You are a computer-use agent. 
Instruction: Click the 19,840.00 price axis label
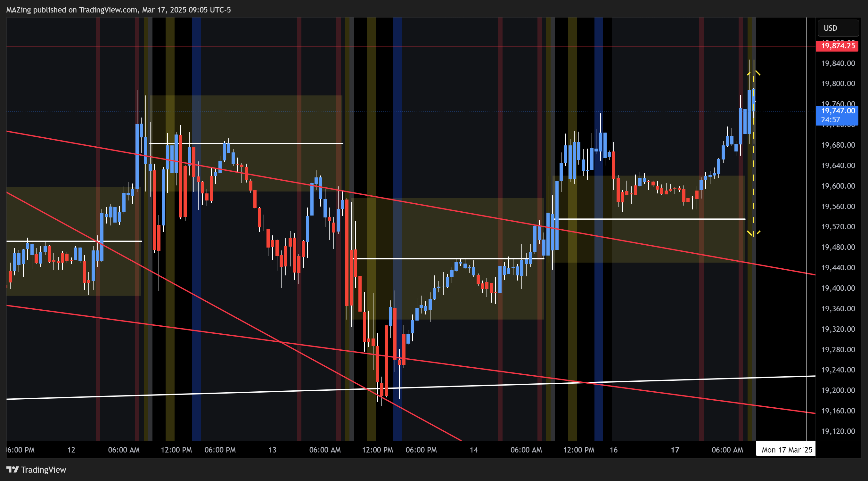838,63
